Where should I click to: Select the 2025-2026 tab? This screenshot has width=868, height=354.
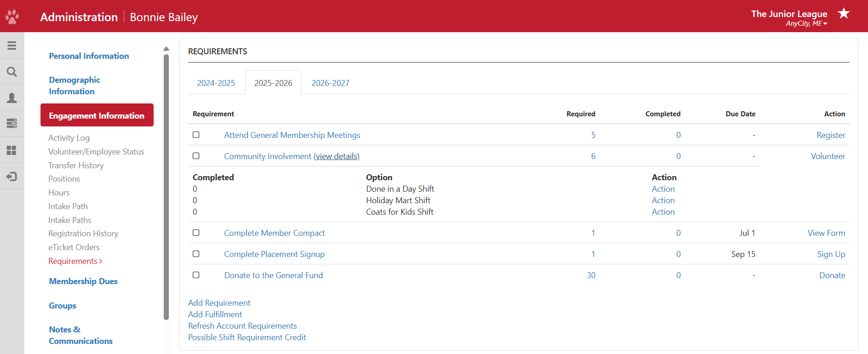tap(273, 83)
